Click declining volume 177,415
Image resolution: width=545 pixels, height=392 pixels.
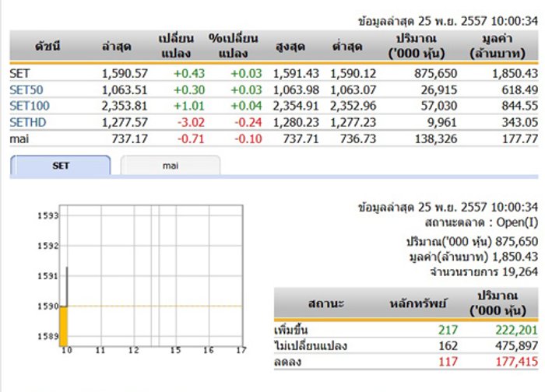(516, 362)
